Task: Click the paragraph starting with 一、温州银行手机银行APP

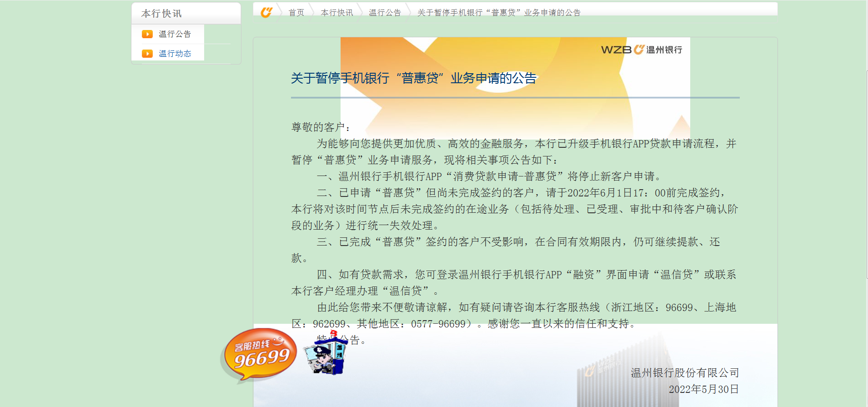Action: pos(491,176)
